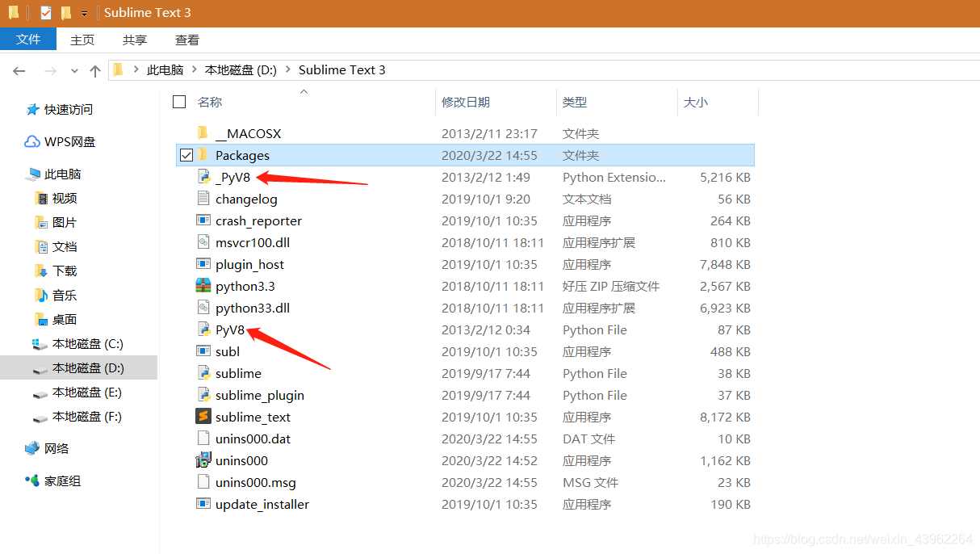Select the changelog text document icon
The image size is (980, 554).
(x=203, y=199)
